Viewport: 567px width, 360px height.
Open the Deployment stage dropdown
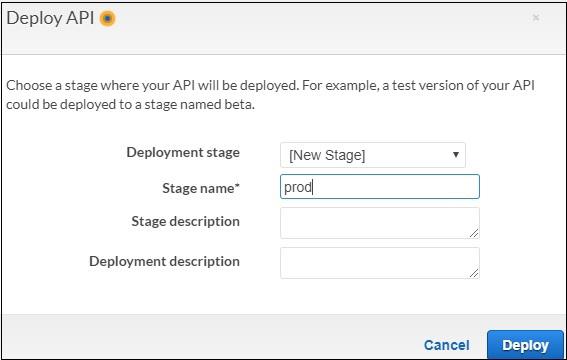[x=373, y=155]
